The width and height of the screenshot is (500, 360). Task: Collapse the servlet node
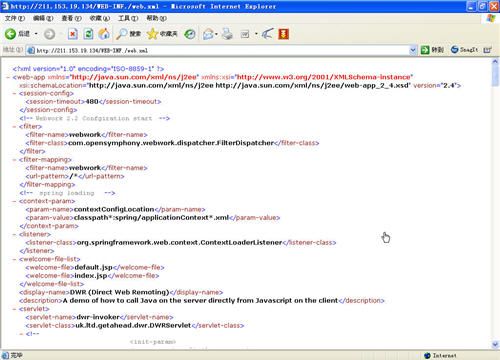coord(14,309)
